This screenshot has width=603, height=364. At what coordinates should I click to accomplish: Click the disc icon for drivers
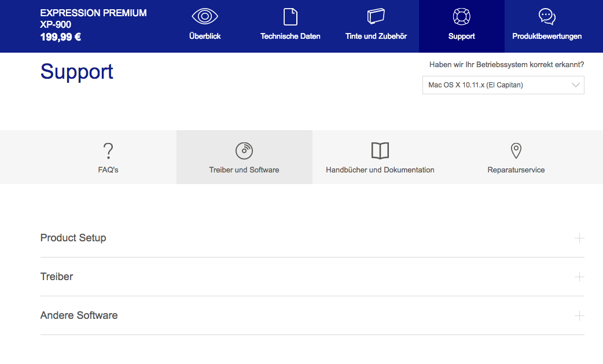click(244, 150)
